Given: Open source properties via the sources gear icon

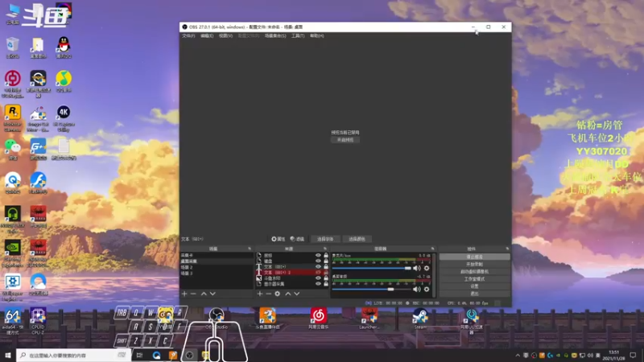Looking at the screenshot, I should click(x=278, y=294).
